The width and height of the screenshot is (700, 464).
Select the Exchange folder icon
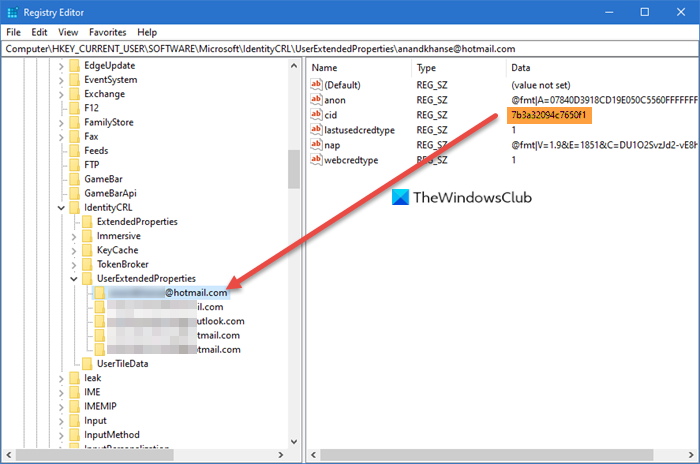(x=75, y=94)
